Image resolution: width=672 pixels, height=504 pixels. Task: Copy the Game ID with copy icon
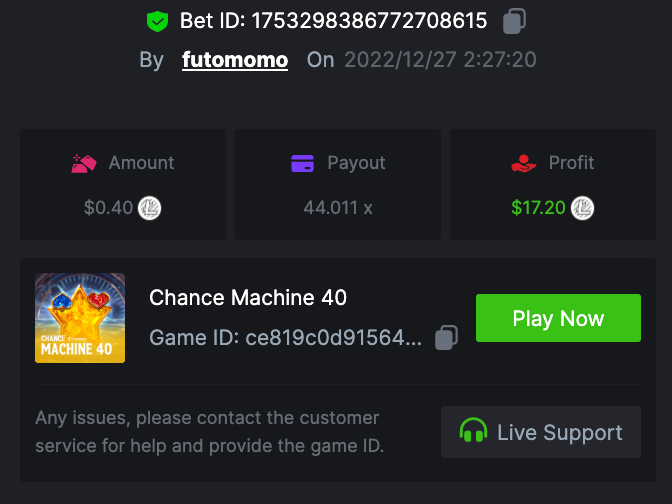tap(447, 338)
